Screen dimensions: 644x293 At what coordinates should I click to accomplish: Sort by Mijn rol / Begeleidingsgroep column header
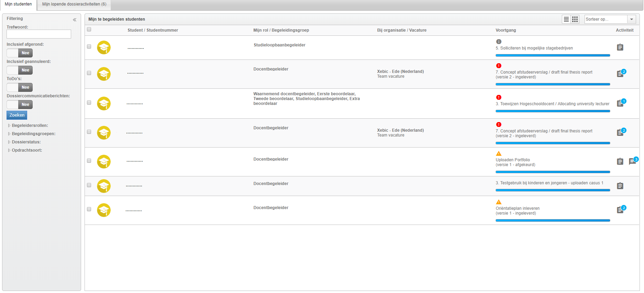click(x=281, y=30)
